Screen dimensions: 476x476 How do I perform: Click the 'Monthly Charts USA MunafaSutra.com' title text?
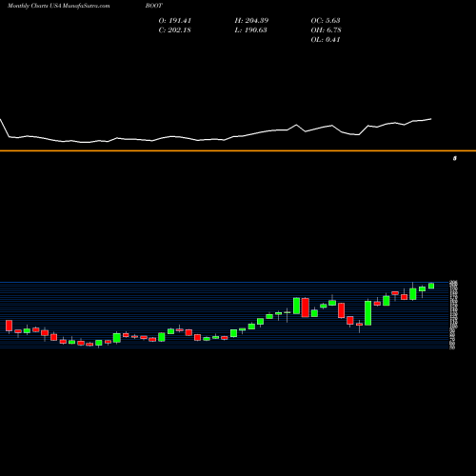(58, 6)
